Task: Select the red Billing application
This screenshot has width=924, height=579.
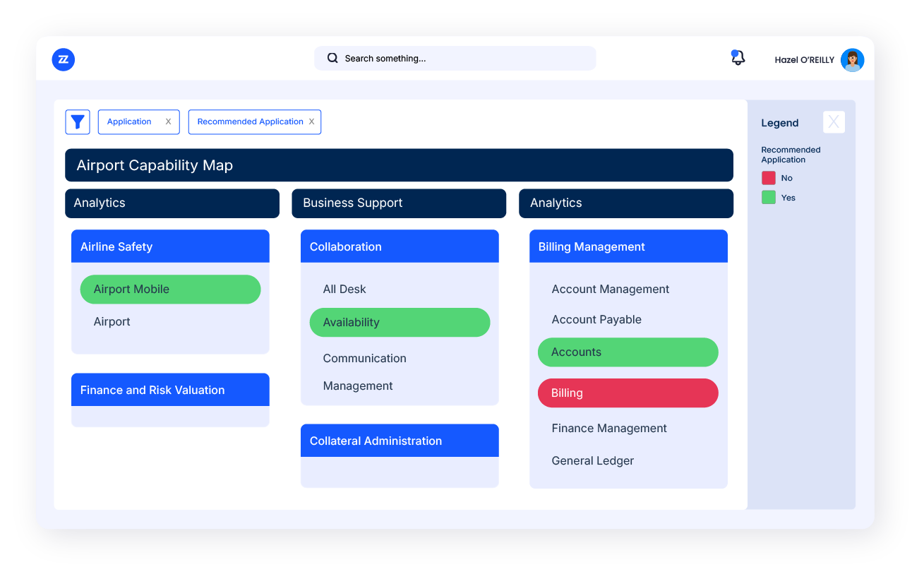Action: pos(628,393)
